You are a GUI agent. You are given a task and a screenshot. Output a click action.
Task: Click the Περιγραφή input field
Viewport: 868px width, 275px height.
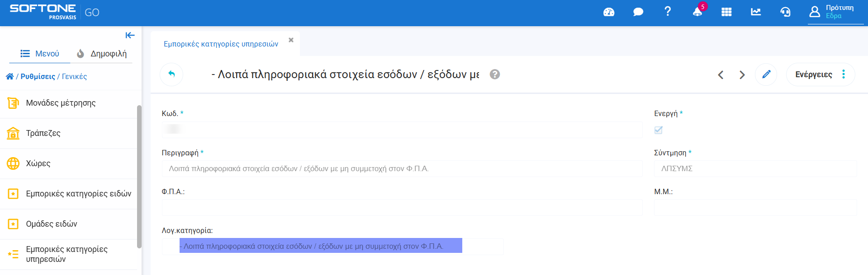click(x=402, y=169)
